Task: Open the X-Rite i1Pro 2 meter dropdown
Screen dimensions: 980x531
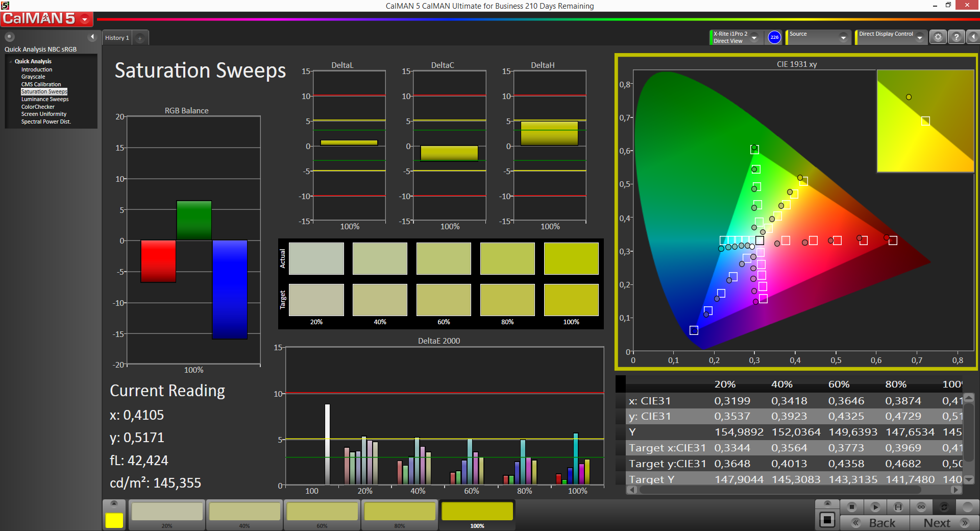Action: [754, 37]
